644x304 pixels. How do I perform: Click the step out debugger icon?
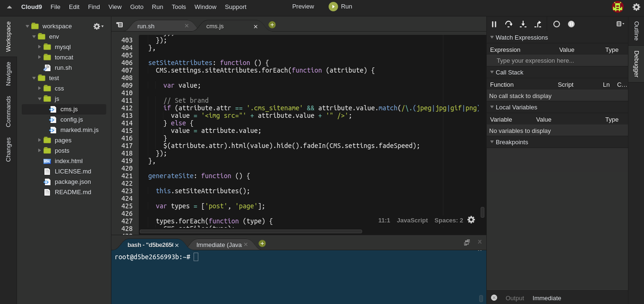[x=538, y=24]
